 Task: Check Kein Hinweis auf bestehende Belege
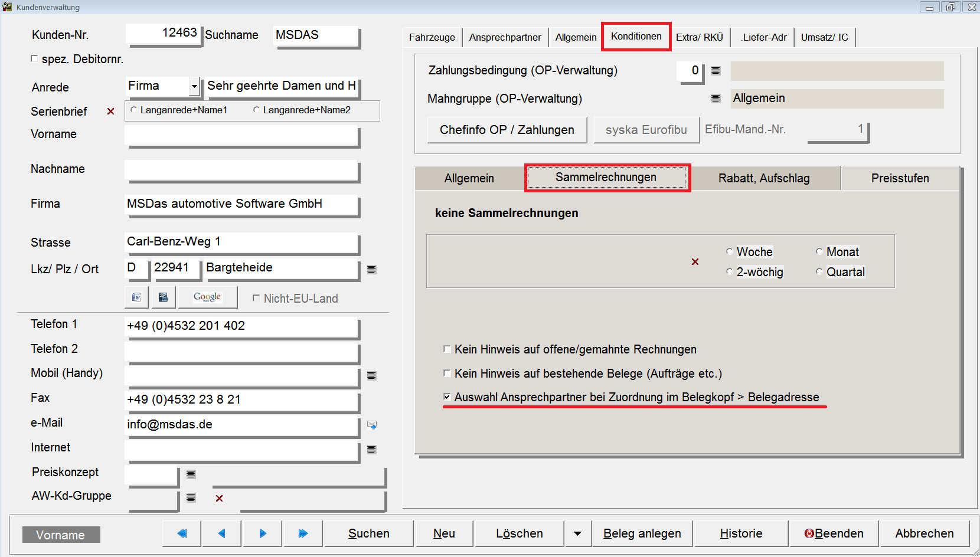447,373
